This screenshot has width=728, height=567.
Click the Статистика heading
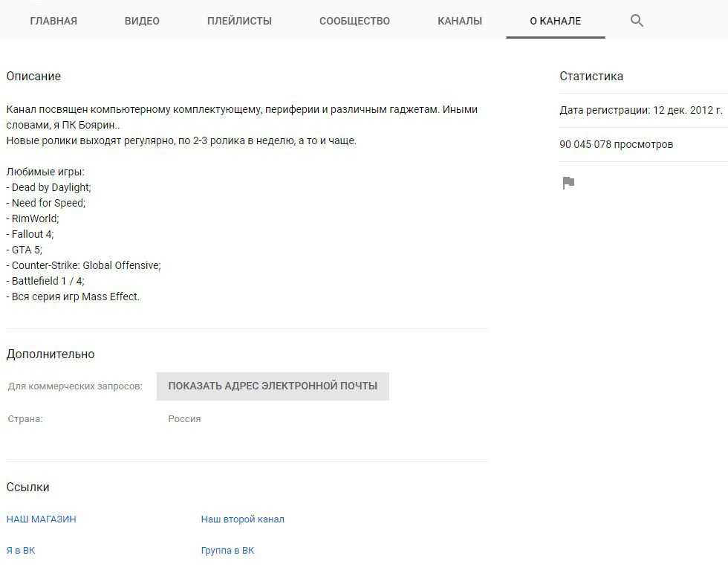click(x=591, y=77)
